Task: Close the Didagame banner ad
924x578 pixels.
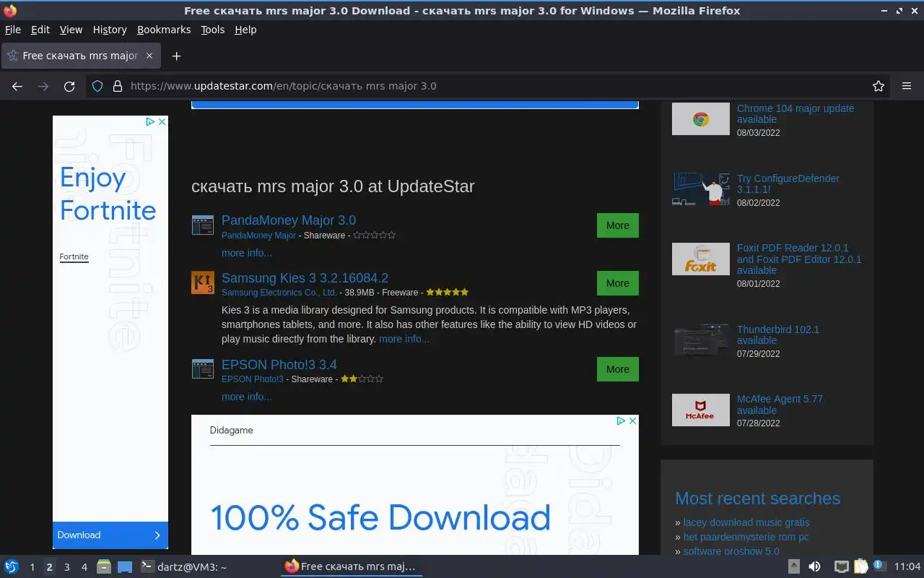Action: [x=633, y=420]
